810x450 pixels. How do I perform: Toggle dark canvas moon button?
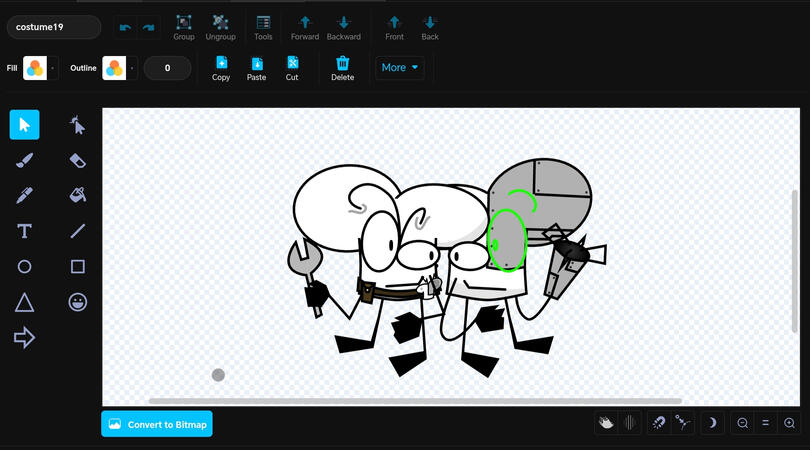[712, 423]
